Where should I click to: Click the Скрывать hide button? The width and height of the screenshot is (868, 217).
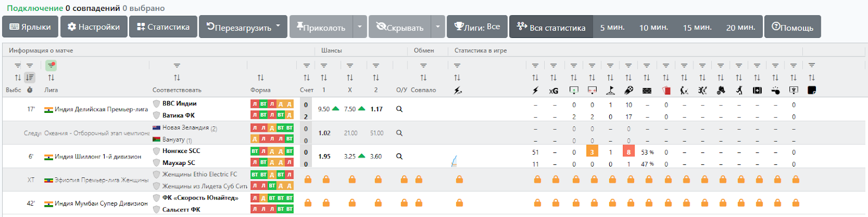click(400, 27)
